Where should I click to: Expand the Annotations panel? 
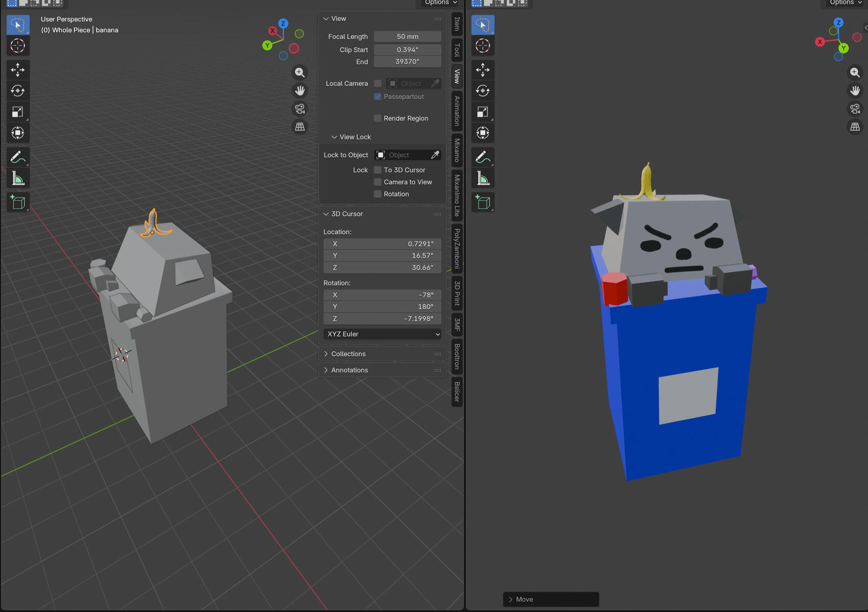(x=326, y=370)
